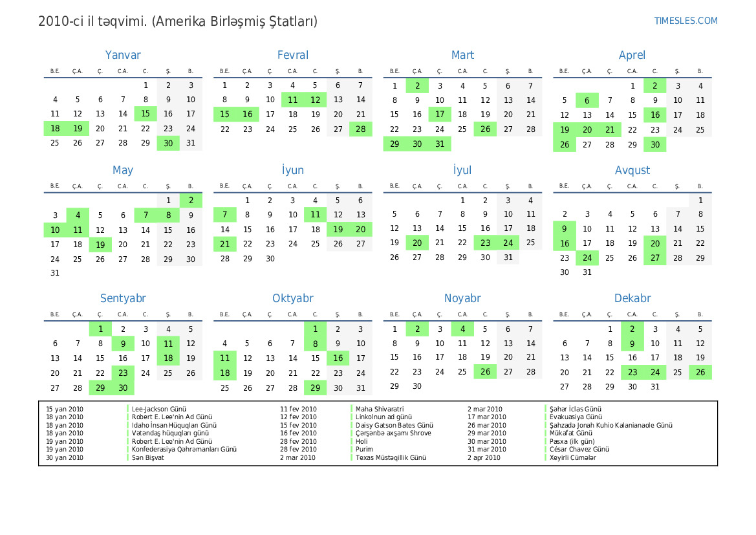This screenshot has width=756, height=535.
Task: Click the Dekabr month heading
Action: point(632,299)
